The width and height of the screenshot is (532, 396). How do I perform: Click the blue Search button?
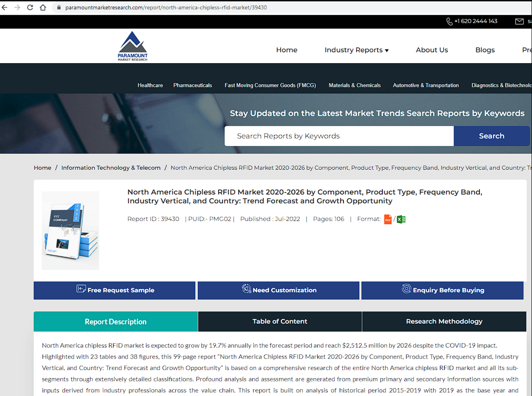[491, 136]
